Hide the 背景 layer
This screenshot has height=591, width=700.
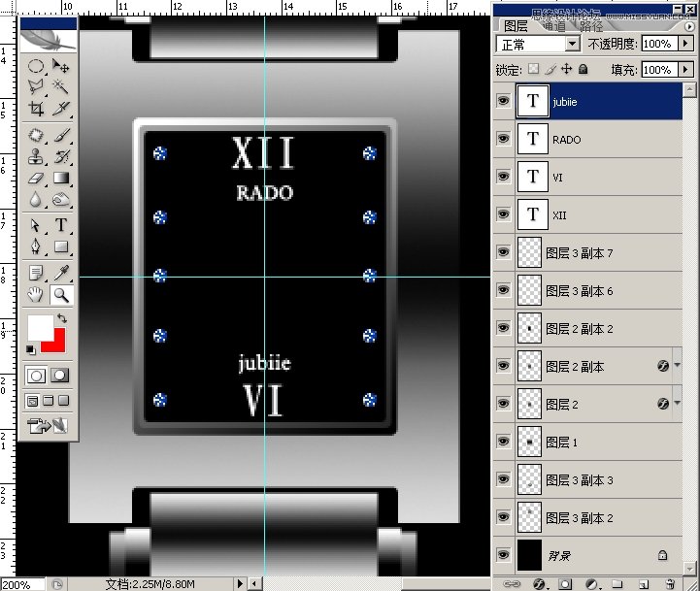pyautogui.click(x=503, y=555)
